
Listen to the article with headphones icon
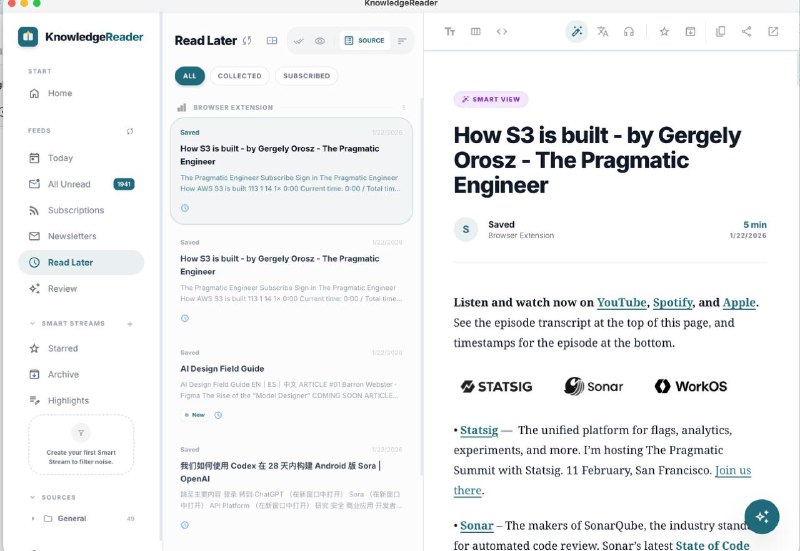(x=629, y=32)
